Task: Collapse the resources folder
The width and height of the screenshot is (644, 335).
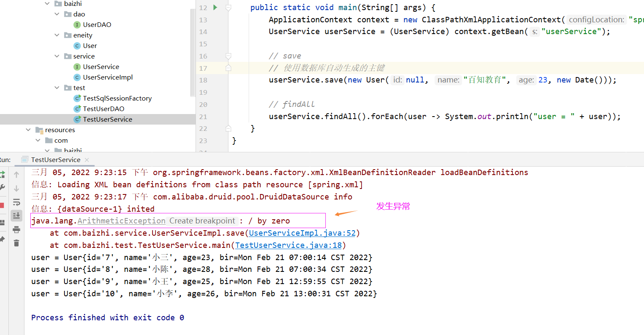Action: click(x=28, y=130)
